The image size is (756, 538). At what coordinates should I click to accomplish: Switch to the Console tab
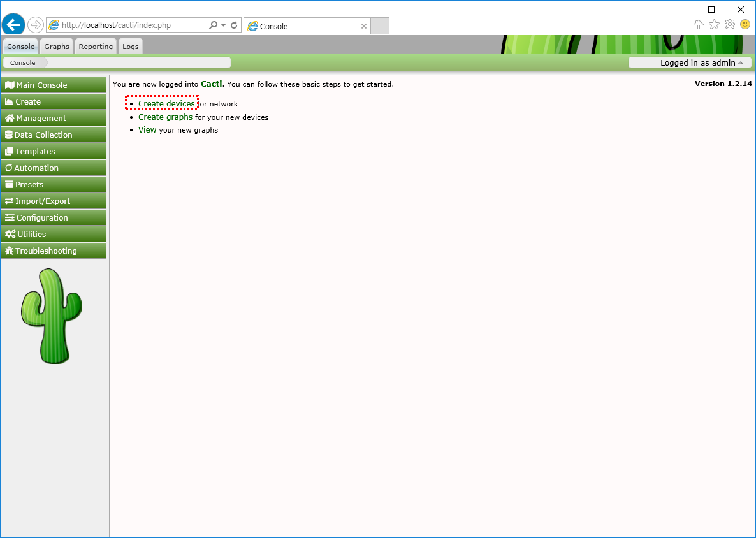pyautogui.click(x=21, y=47)
